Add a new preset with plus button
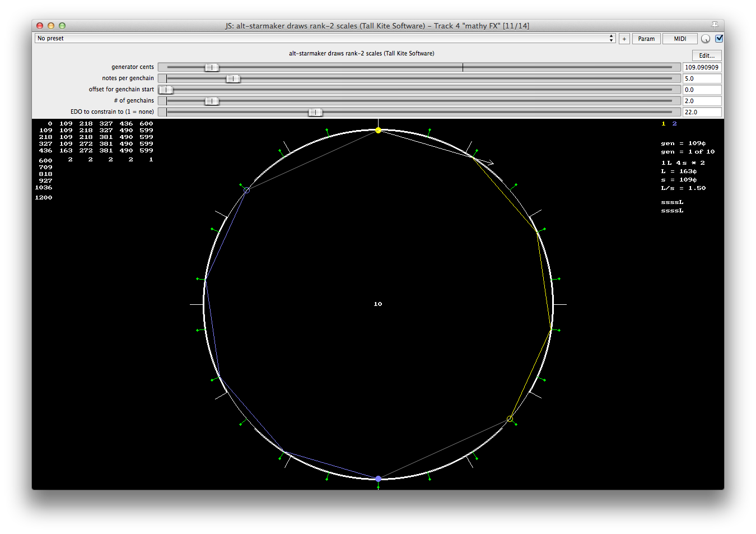Screen dimensions: 756x534 coord(624,39)
